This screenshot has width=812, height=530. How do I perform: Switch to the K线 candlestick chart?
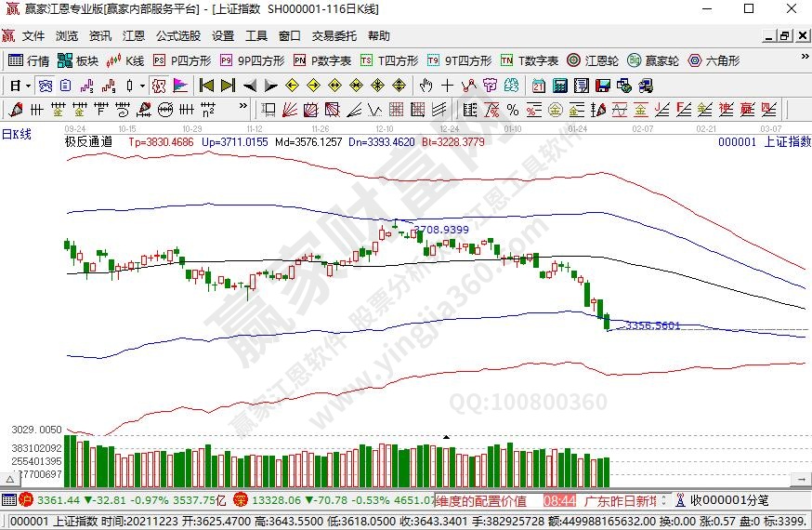pyautogui.click(x=125, y=60)
